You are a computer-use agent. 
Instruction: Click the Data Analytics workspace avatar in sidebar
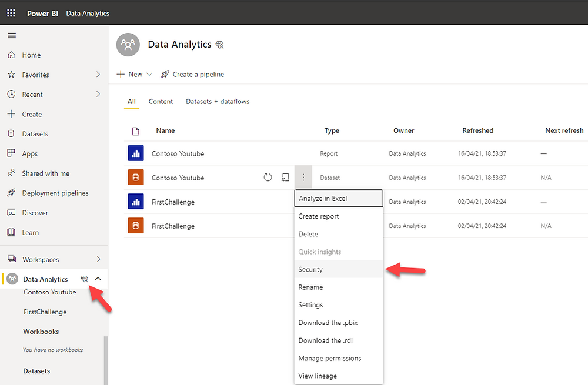(x=12, y=279)
